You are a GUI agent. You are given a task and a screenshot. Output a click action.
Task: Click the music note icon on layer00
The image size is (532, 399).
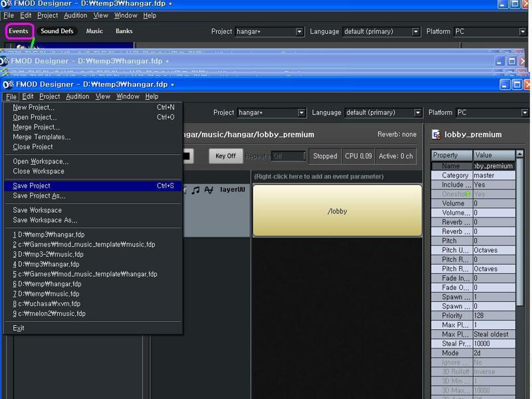(196, 190)
